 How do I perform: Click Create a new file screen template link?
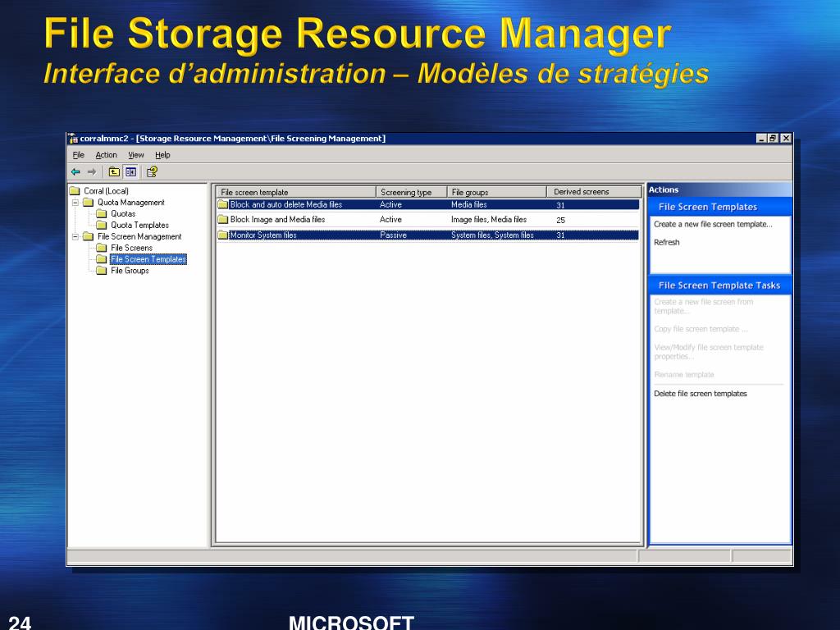(x=713, y=224)
